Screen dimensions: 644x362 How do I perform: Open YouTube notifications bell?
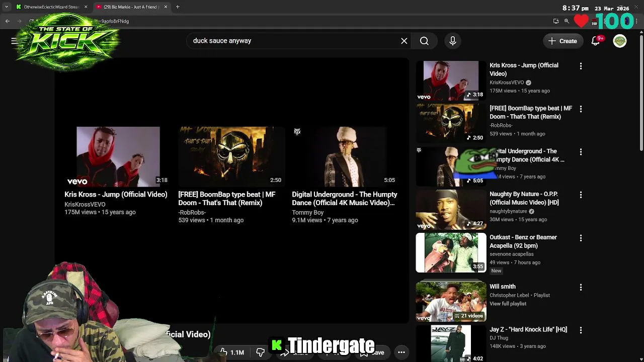click(596, 41)
